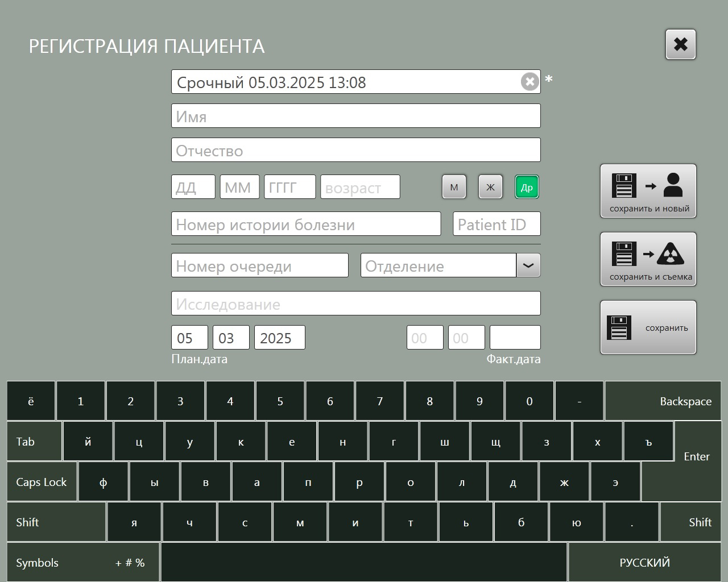Click the 'Номер истории болезни' field
This screenshot has height=582, width=728.
click(x=305, y=224)
